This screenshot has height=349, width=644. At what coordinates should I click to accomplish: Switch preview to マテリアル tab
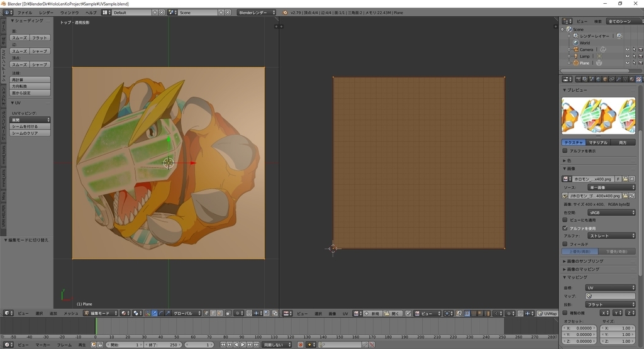point(597,143)
